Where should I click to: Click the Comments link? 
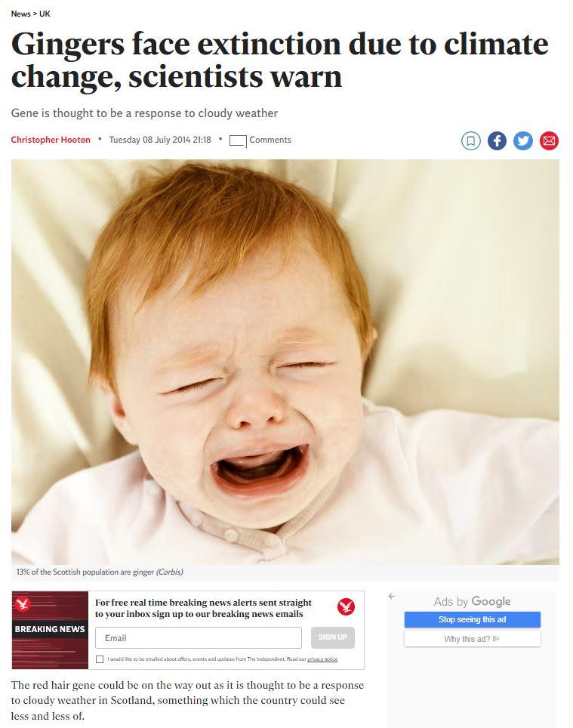click(x=270, y=140)
